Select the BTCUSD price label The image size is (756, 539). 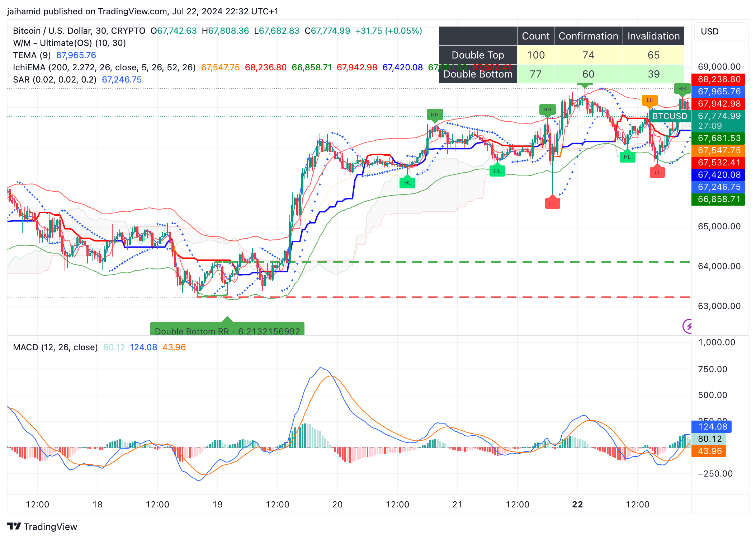(670, 116)
